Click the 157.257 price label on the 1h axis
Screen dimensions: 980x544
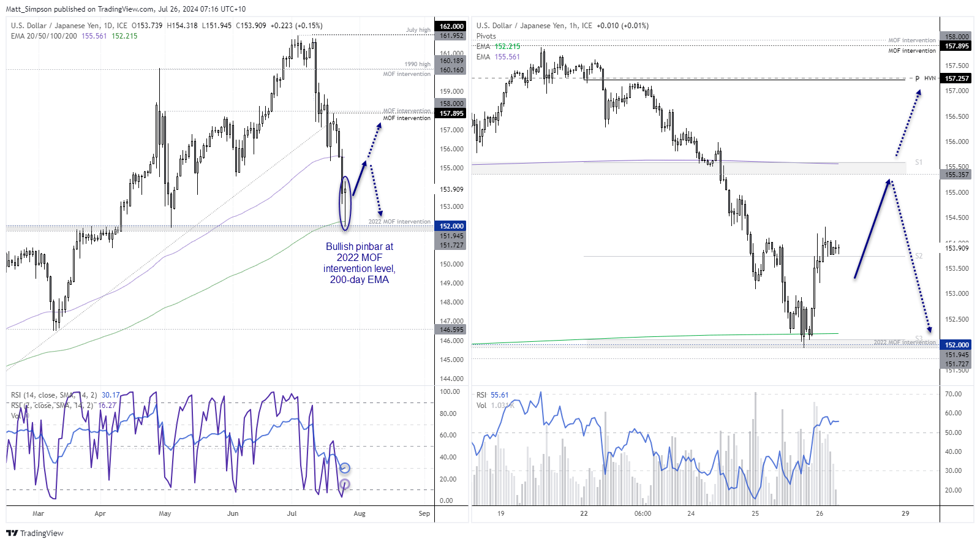point(957,78)
